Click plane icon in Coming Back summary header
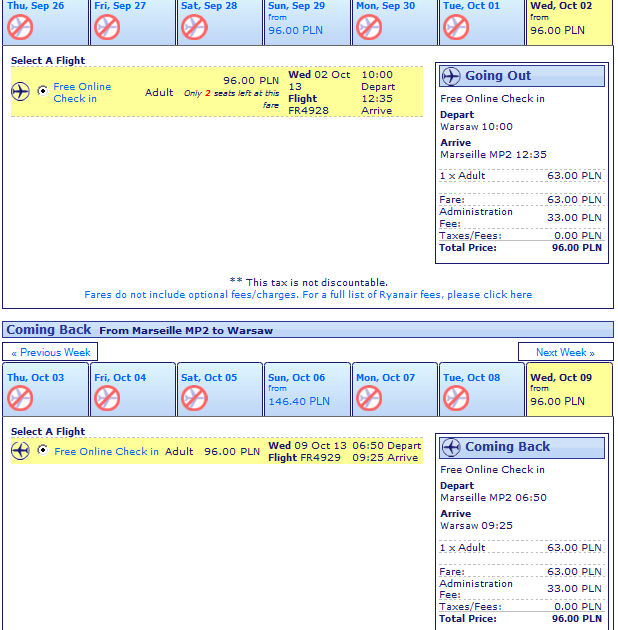The width and height of the screenshot is (618, 630). pos(451,447)
